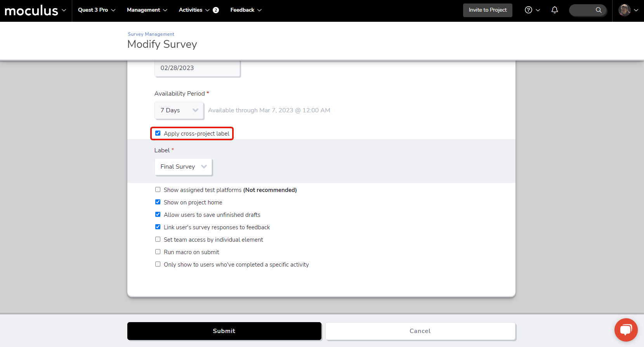Open the 7 Days availability dropdown
This screenshot has height=347, width=644.
pyautogui.click(x=179, y=110)
